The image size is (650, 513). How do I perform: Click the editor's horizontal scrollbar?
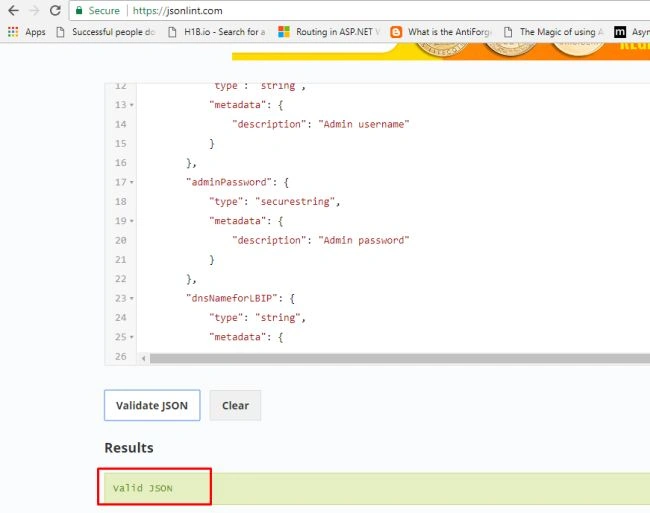click(x=400, y=358)
